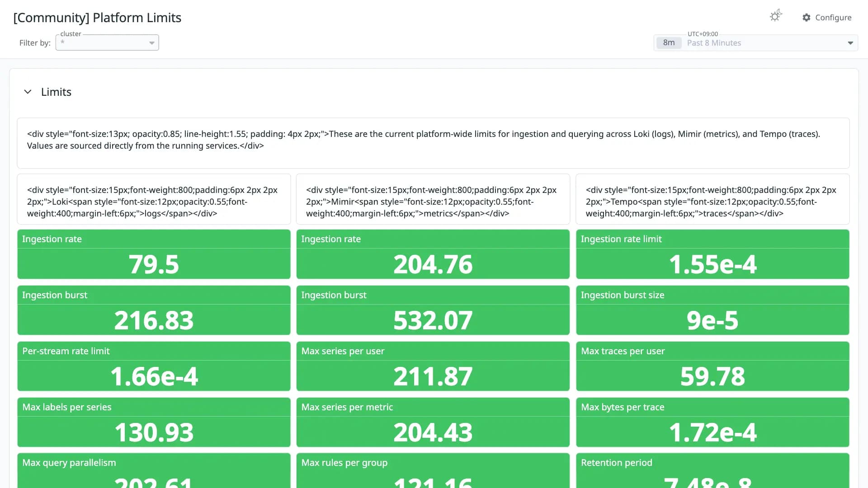This screenshot has width=868, height=488.
Task: Click the Tempo traces header text panel
Action: [x=712, y=199]
